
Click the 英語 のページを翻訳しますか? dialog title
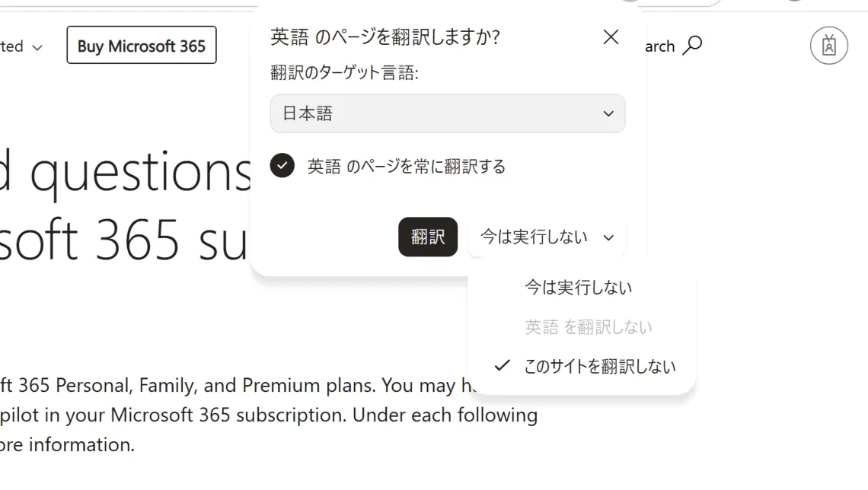385,37
